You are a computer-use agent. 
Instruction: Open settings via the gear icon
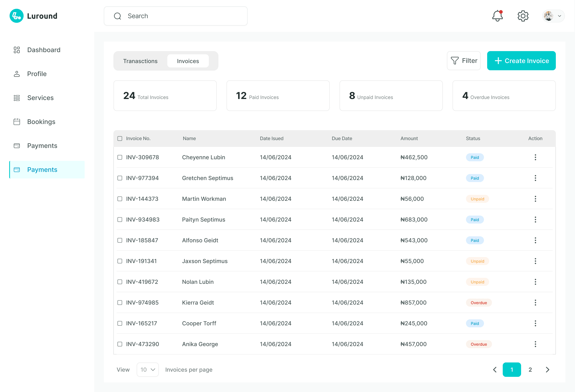(x=523, y=16)
